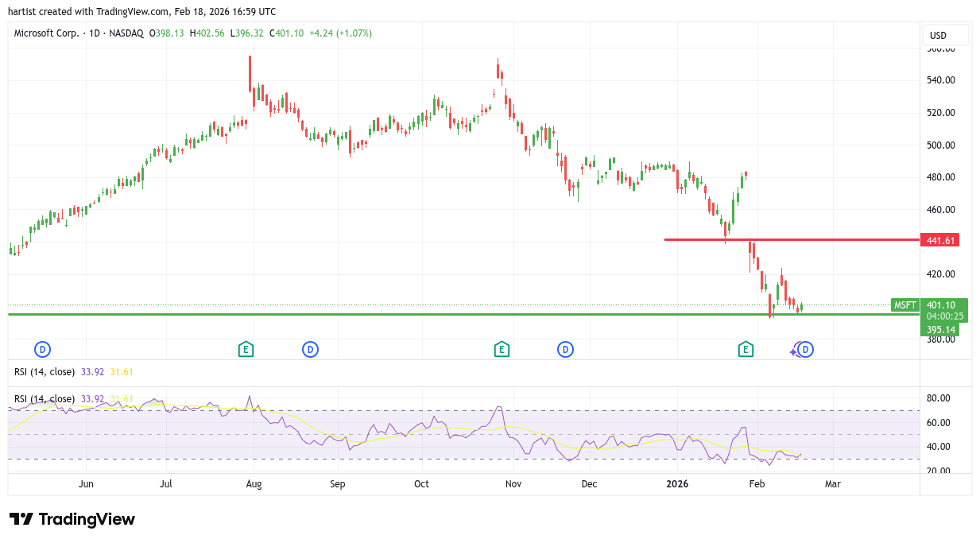Click the 1D interval in chart title
This screenshot has width=980, height=543.
tap(94, 33)
